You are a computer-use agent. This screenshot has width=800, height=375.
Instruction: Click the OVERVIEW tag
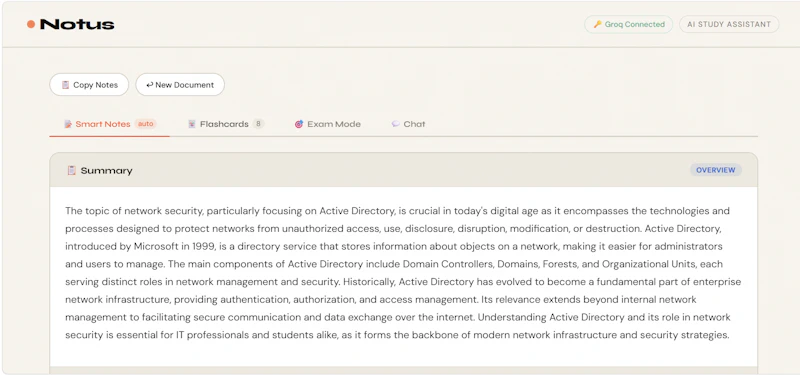[716, 170]
